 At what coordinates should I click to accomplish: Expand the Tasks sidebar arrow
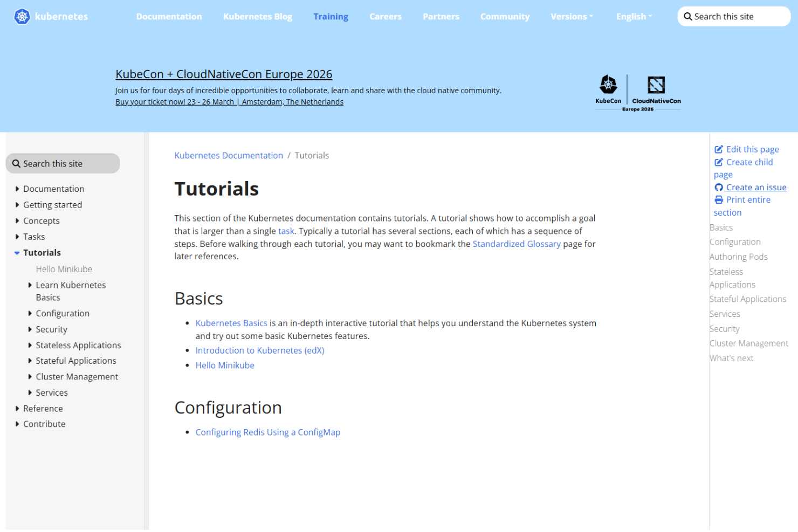[x=17, y=237]
